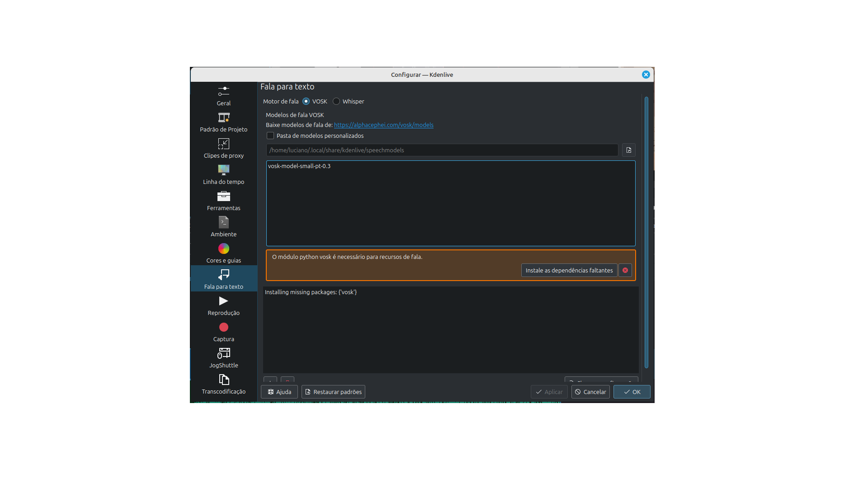Open Cores e guias settings

223,253
